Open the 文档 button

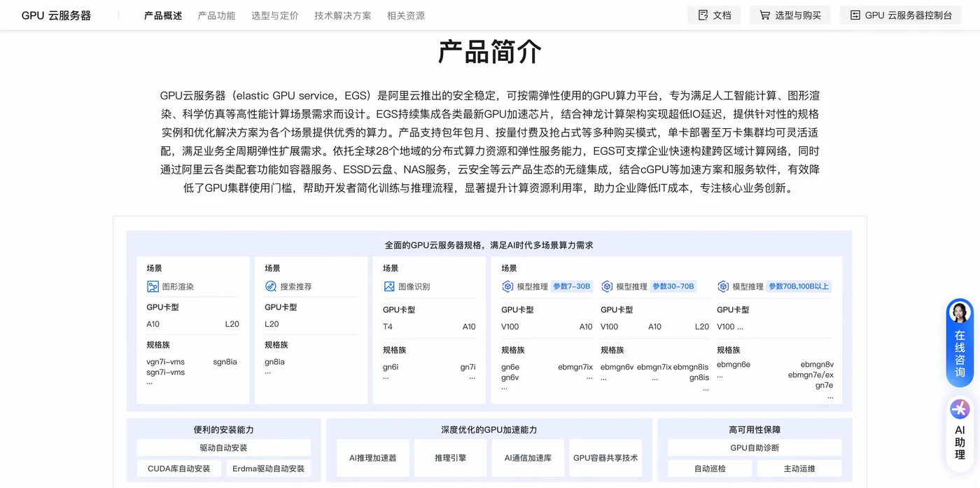[x=714, y=15]
